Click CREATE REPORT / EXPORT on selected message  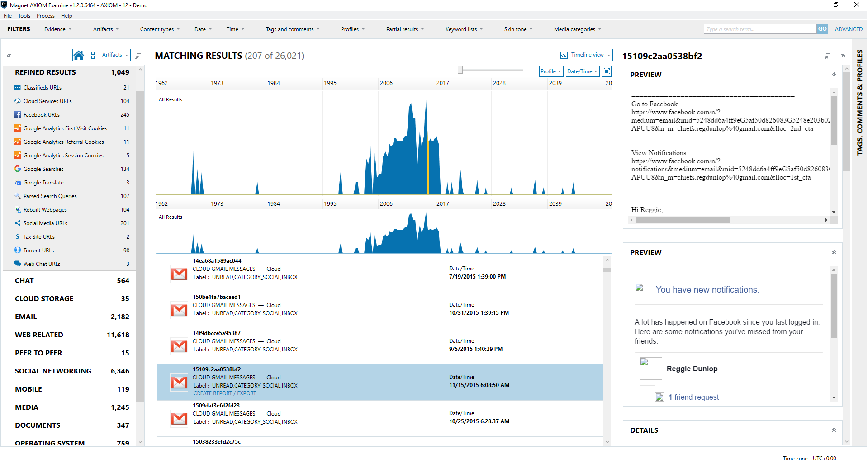pyautogui.click(x=225, y=393)
